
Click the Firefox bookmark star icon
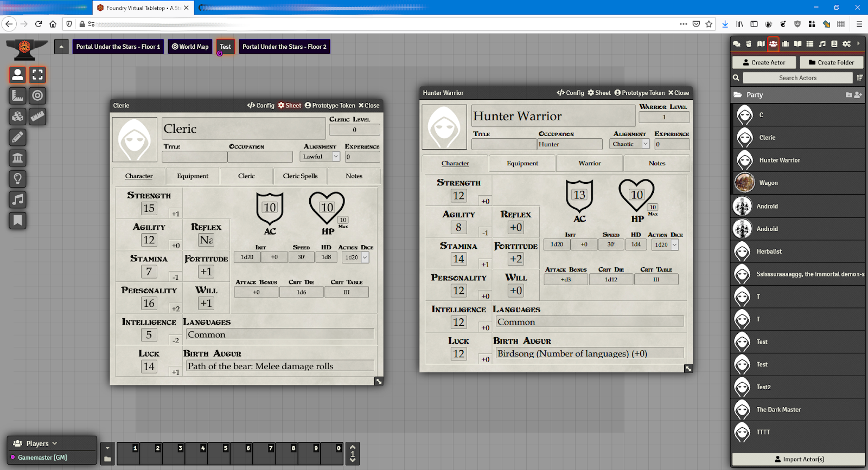[x=709, y=24]
